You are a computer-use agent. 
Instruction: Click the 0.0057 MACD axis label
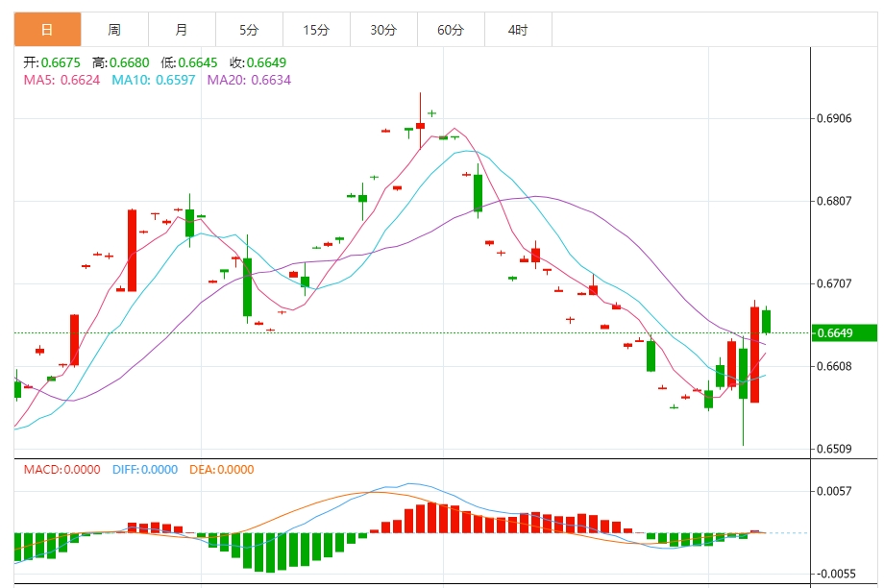pos(834,491)
